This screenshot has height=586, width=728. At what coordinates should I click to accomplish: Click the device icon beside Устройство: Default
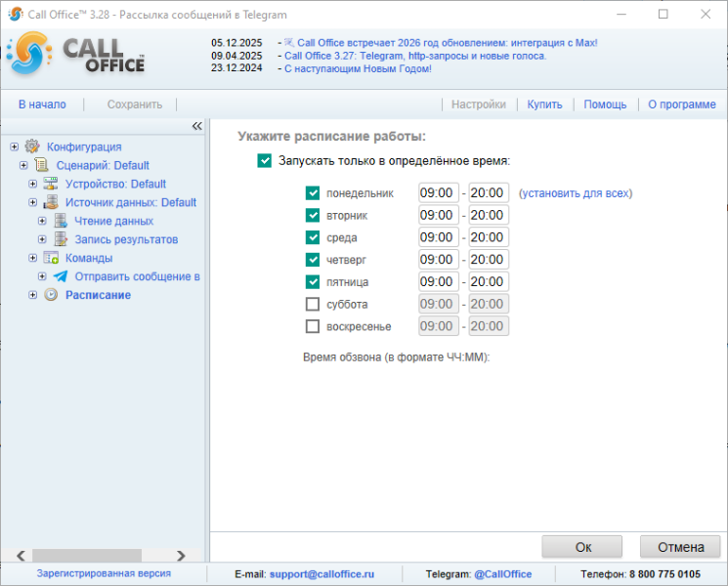(x=51, y=184)
